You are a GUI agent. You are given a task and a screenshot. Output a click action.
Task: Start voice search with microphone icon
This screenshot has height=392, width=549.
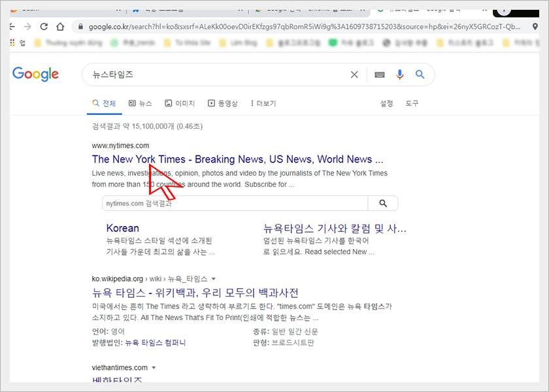point(399,74)
